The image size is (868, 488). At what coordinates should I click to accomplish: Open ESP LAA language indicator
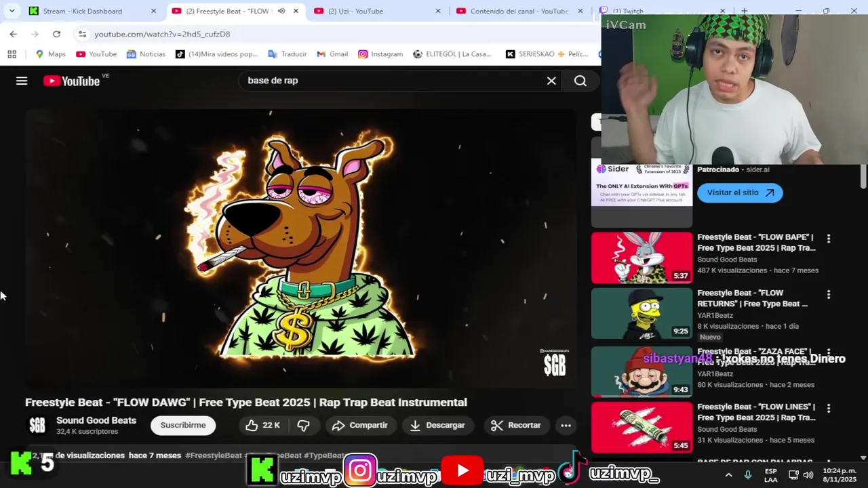pyautogui.click(x=771, y=475)
